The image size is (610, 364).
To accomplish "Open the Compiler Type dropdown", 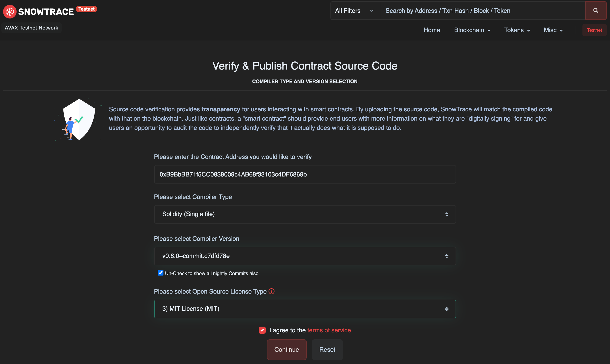I will [x=305, y=214].
